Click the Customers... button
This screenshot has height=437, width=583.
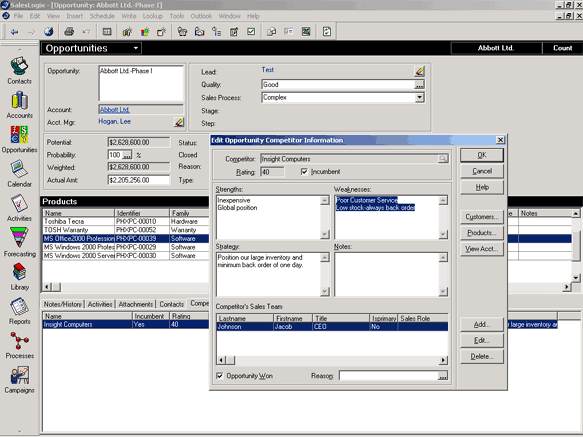[x=482, y=217]
